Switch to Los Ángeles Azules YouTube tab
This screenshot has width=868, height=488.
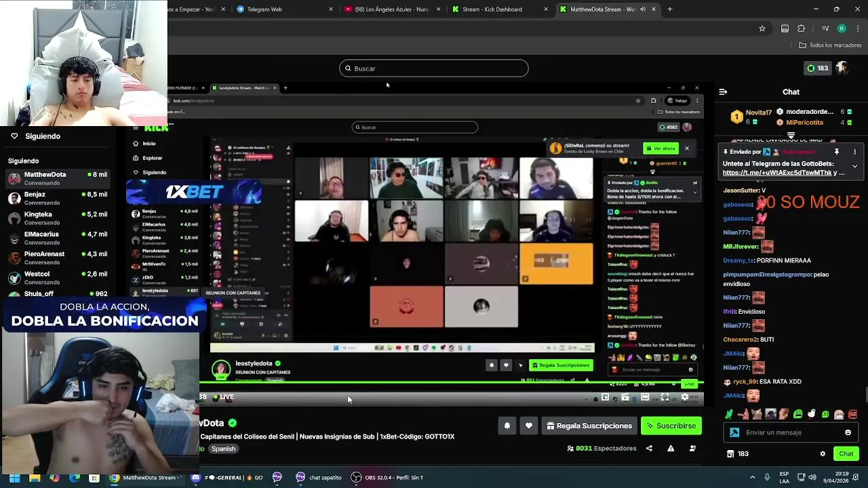(392, 9)
